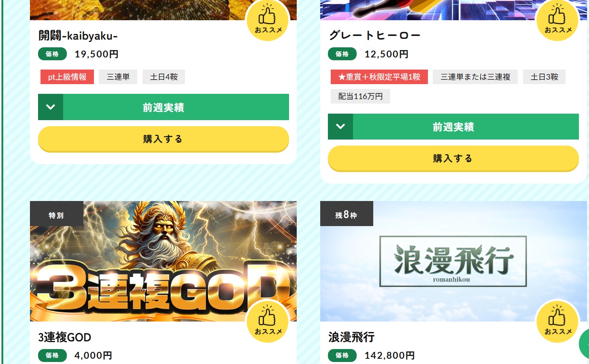The image size is (589, 364).
Task: Click 購入する for 開闢-kaibyaku-
Action: pyautogui.click(x=164, y=139)
